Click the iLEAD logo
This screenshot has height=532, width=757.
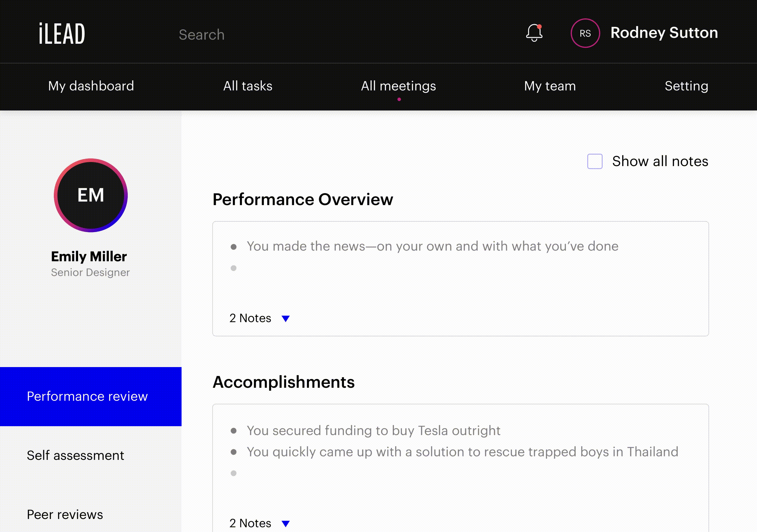62,34
